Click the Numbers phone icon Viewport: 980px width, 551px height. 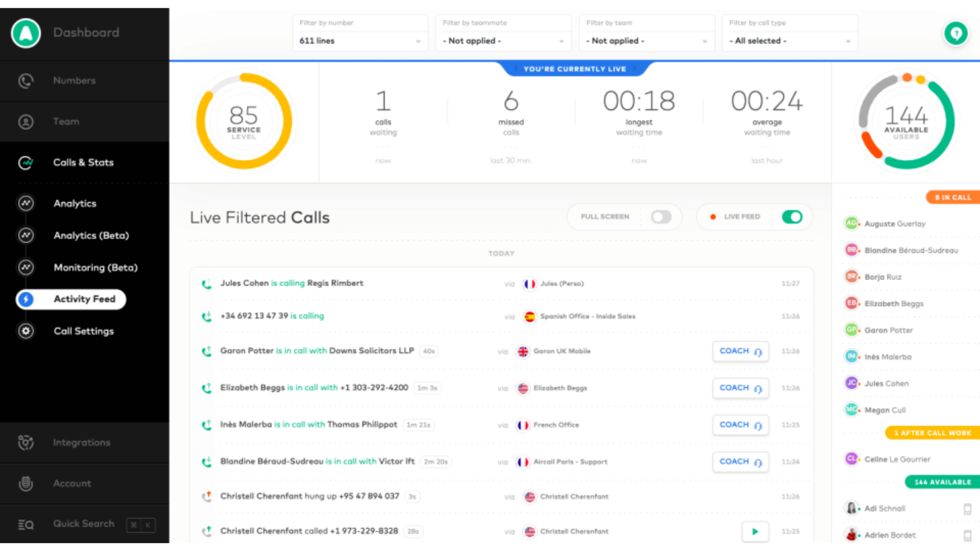(x=26, y=81)
